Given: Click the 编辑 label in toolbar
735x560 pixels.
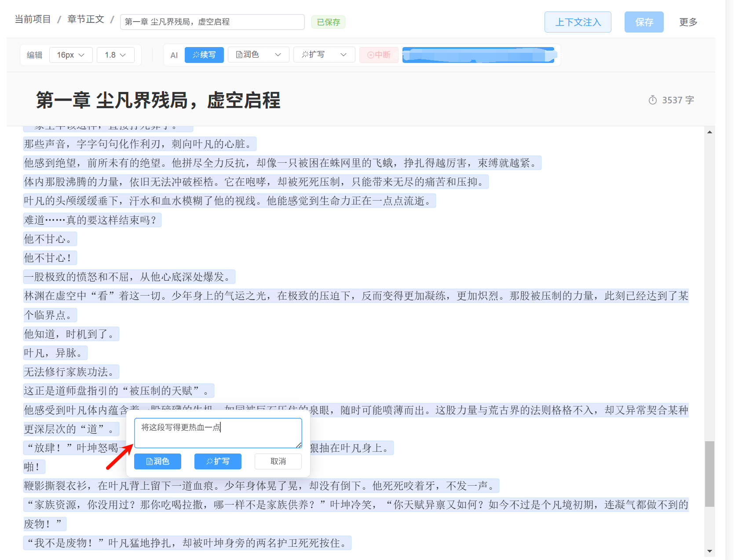Looking at the screenshot, I should [x=34, y=55].
